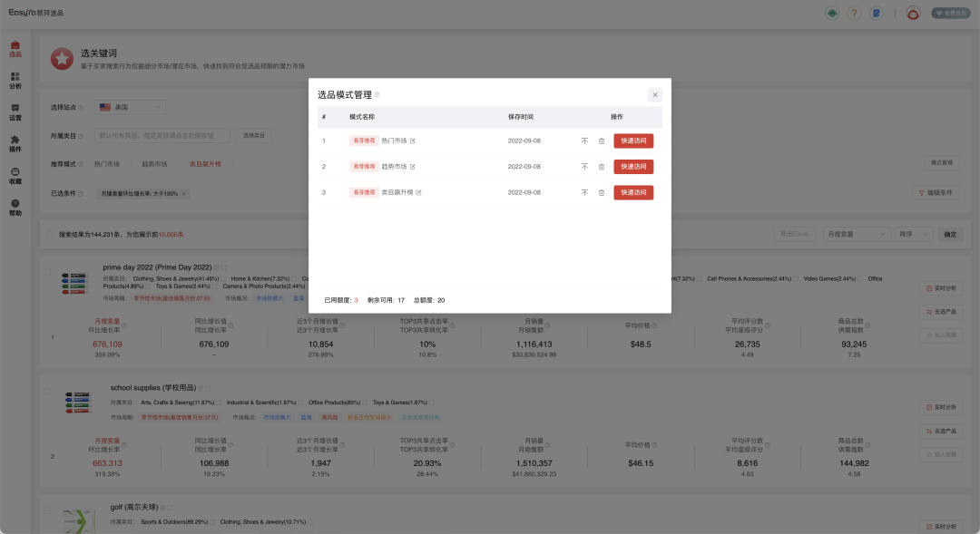Pin 热门市场 row to top
This screenshot has width=980, height=534.
[x=584, y=141]
